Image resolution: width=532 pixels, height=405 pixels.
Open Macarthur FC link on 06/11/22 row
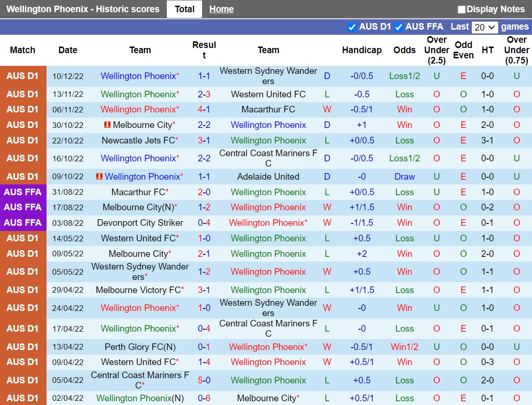268,109
